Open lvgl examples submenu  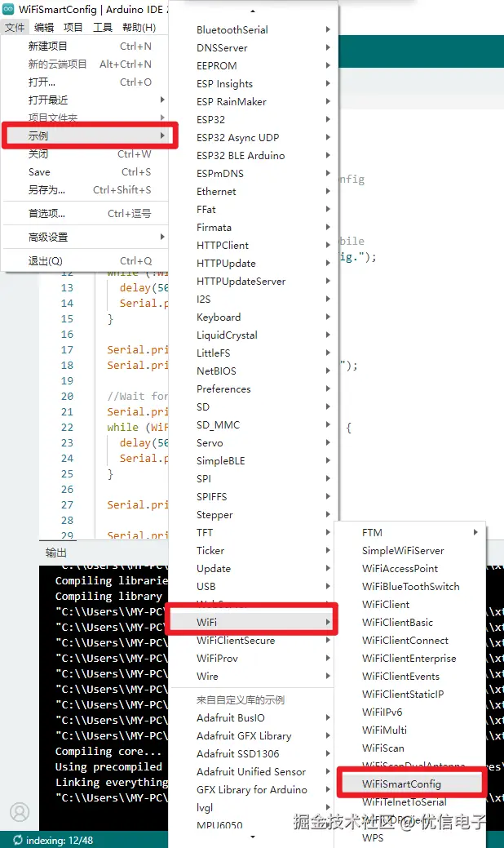pos(254,807)
